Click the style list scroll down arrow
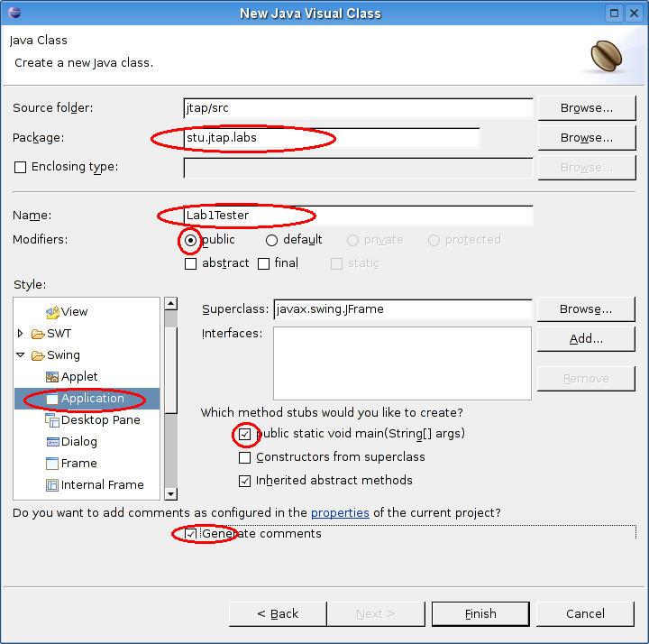 tap(171, 493)
